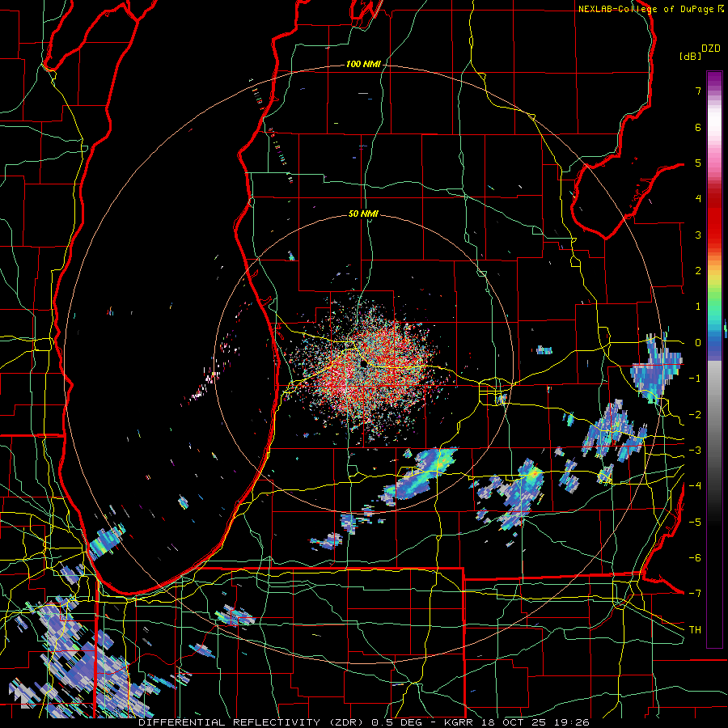
Task: Click the -1 value on the scale
Action: [x=695, y=379]
